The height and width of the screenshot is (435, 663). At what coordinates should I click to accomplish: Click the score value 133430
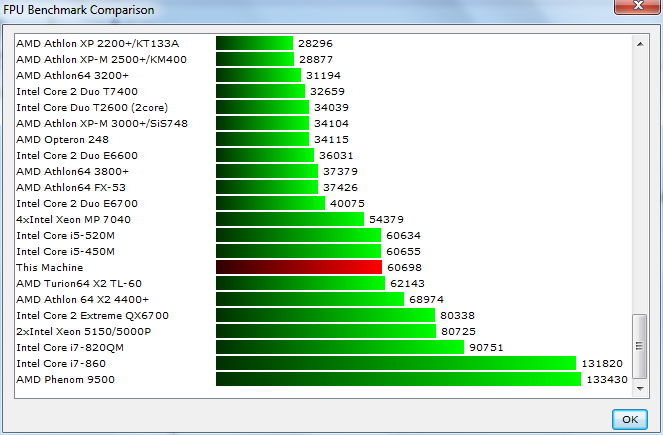(607, 380)
